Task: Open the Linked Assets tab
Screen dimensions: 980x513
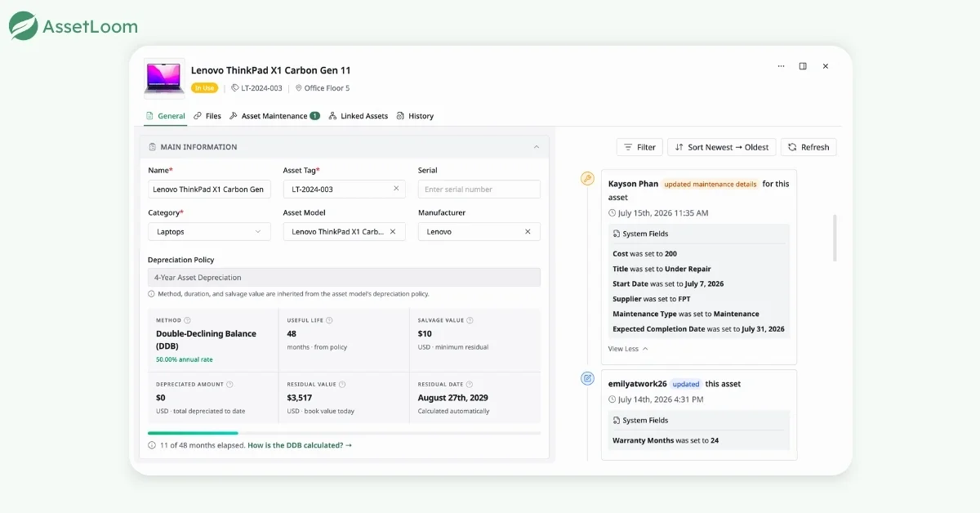Action: (359, 116)
